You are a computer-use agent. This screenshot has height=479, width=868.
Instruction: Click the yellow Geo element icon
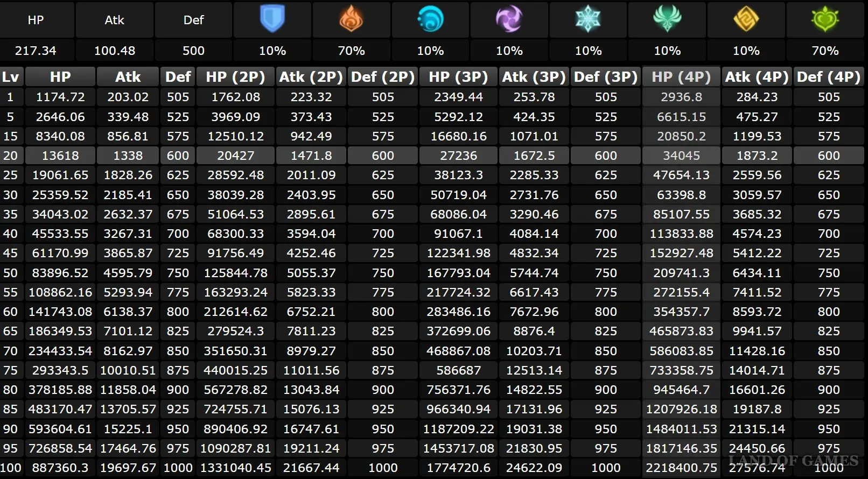click(x=746, y=19)
